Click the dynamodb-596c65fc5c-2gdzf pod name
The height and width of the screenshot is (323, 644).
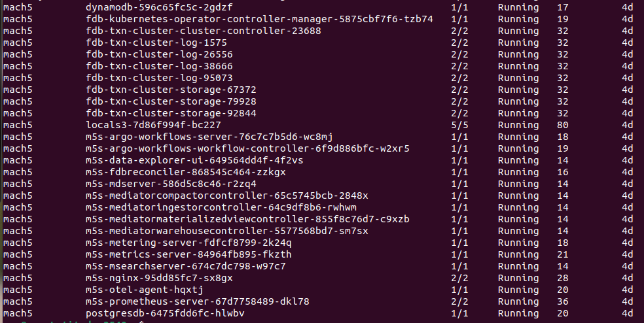159,7
